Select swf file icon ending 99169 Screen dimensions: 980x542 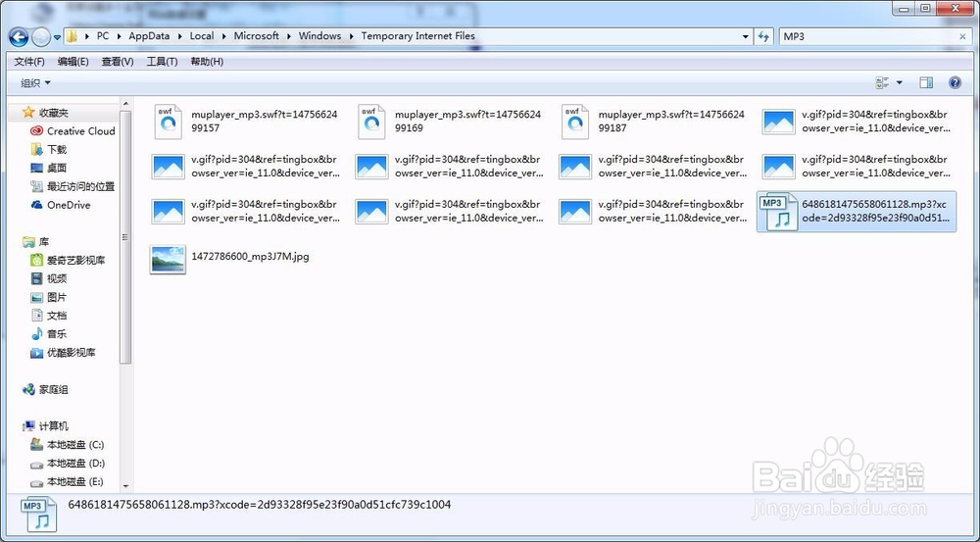click(x=371, y=122)
